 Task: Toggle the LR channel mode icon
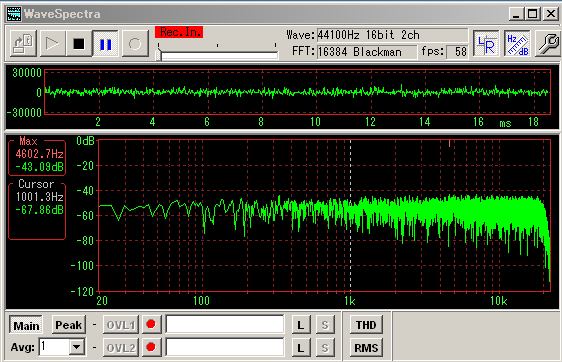pyautogui.click(x=486, y=44)
